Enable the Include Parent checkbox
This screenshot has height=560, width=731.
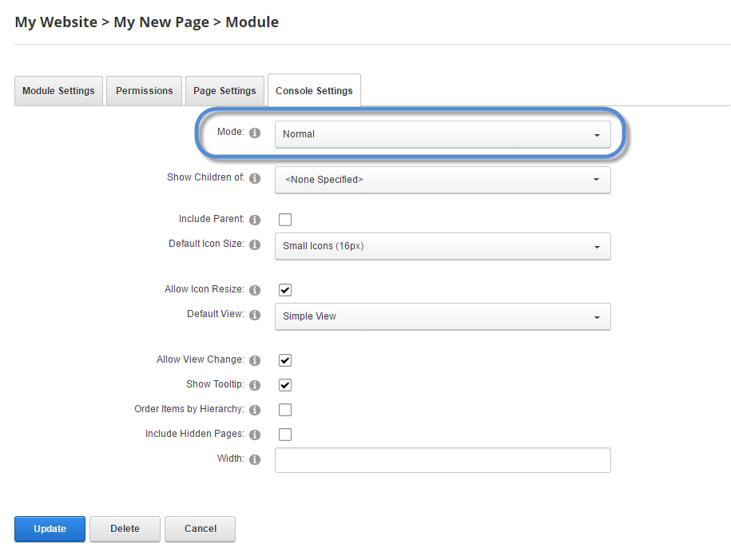[x=285, y=220]
